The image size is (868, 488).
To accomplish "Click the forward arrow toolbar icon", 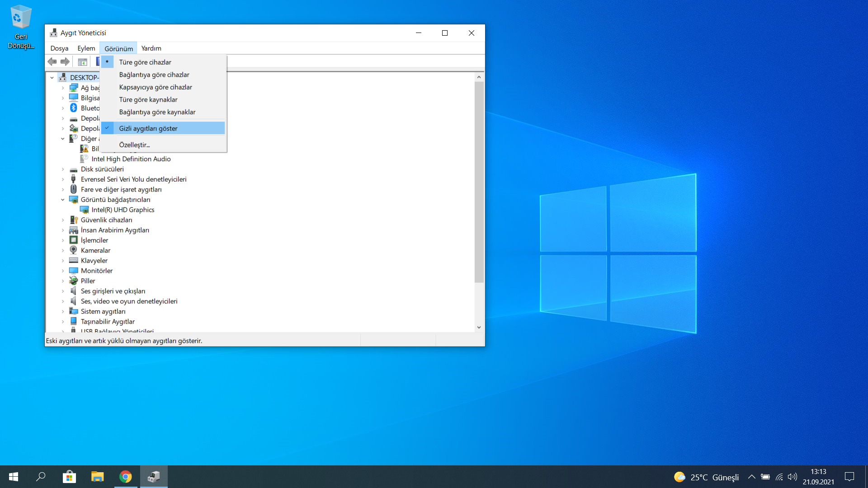I will click(x=65, y=62).
